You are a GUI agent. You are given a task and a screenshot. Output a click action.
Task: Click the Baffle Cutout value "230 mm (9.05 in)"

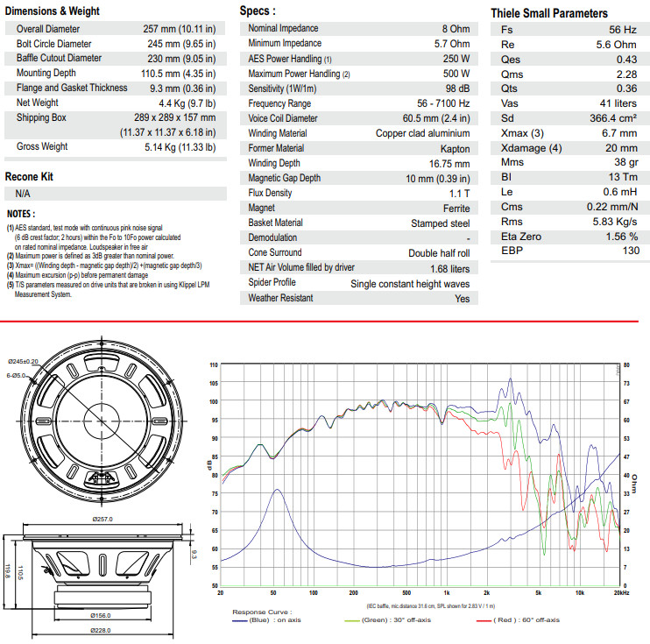[x=181, y=59]
